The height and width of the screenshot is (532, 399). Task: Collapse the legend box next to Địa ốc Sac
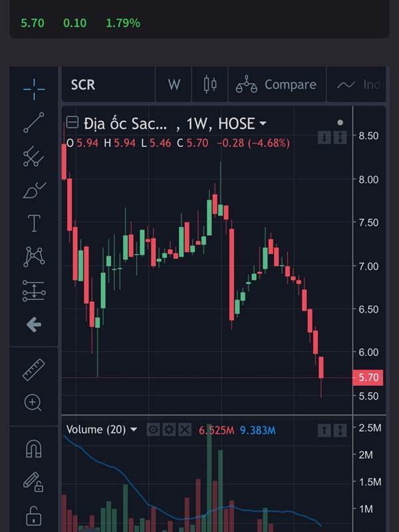[72, 122]
